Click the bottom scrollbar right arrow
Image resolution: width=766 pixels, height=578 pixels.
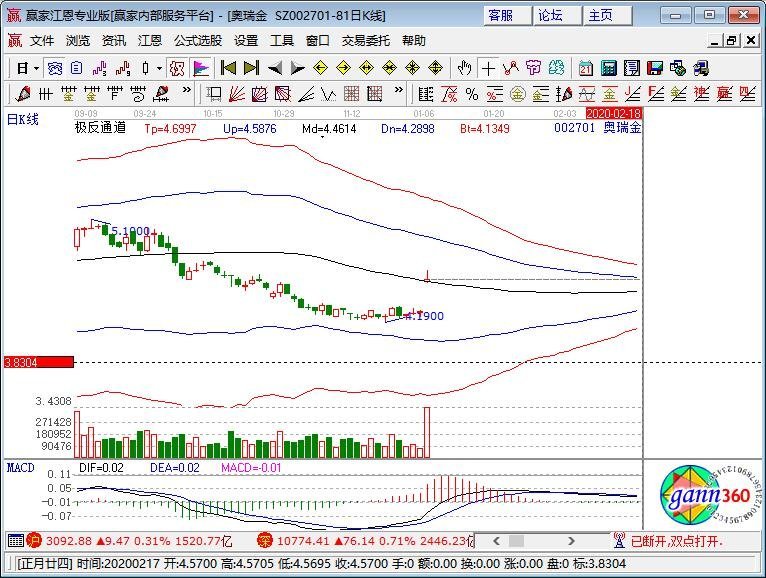pos(571,541)
